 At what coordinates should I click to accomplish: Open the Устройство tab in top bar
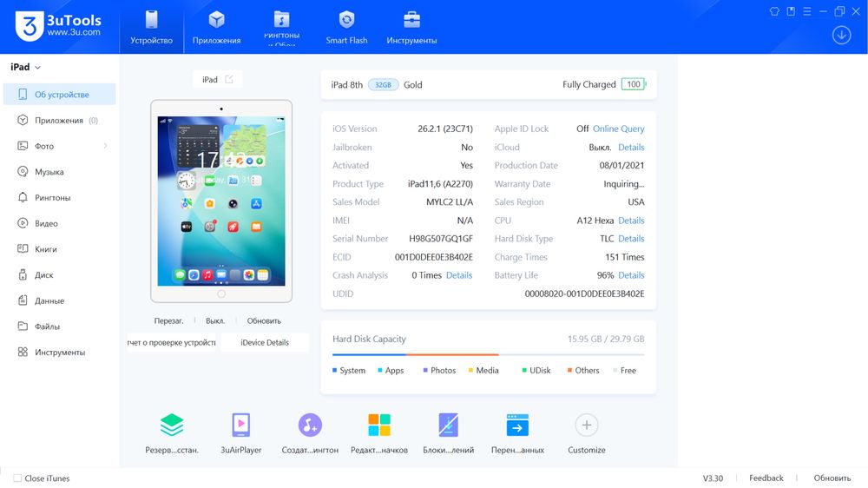[x=151, y=27]
